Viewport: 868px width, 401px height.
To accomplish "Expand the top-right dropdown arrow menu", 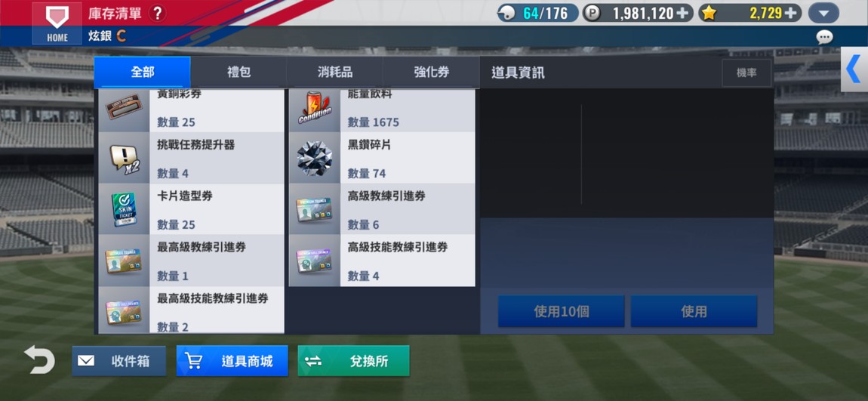I will coord(823,14).
